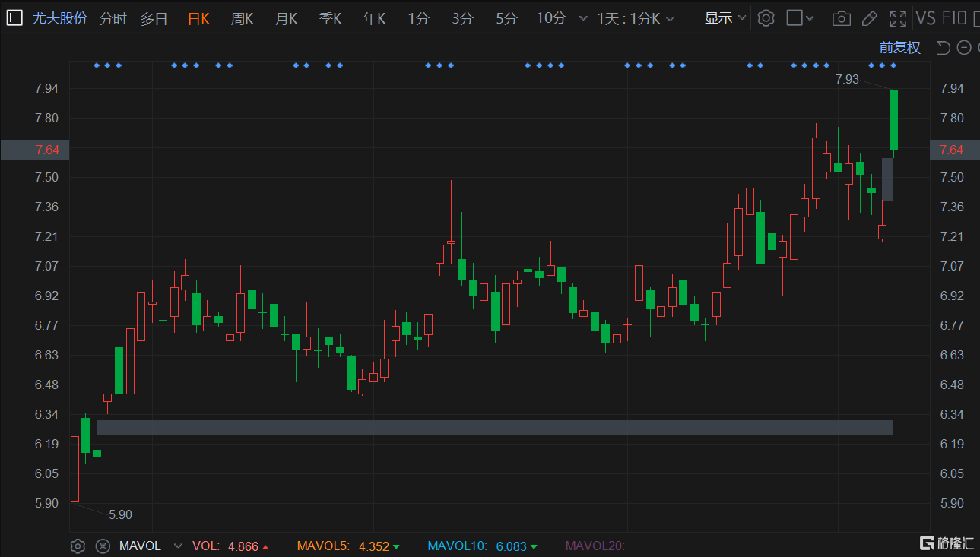This screenshot has height=557, width=980.
Task: Click the 前复权 adjustment link
Action: tap(900, 48)
